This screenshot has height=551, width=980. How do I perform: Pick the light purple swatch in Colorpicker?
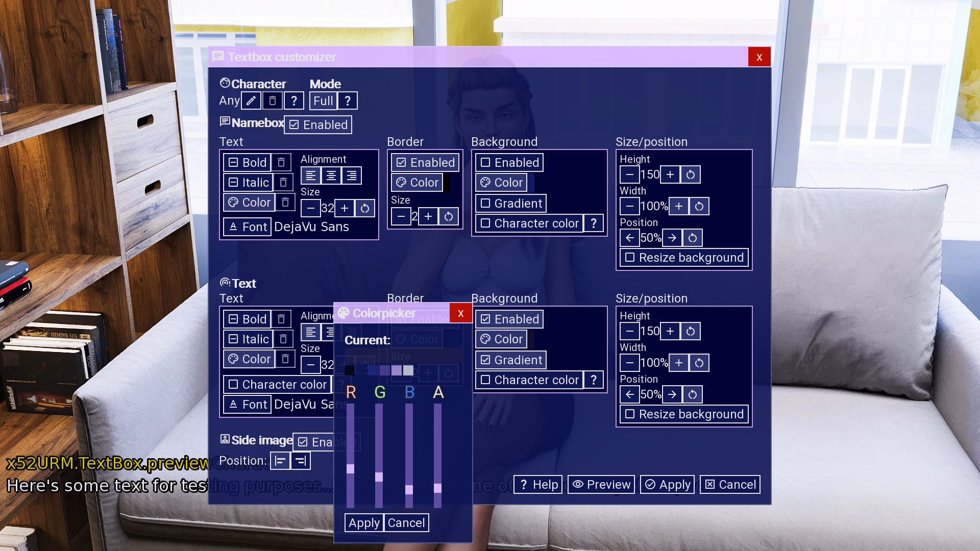click(397, 370)
